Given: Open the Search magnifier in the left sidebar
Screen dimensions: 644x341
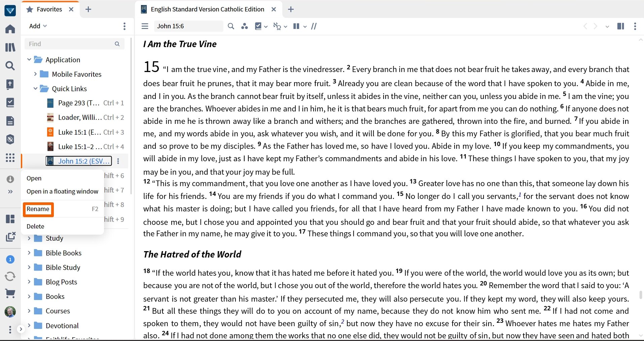Looking at the screenshot, I should click(10, 66).
